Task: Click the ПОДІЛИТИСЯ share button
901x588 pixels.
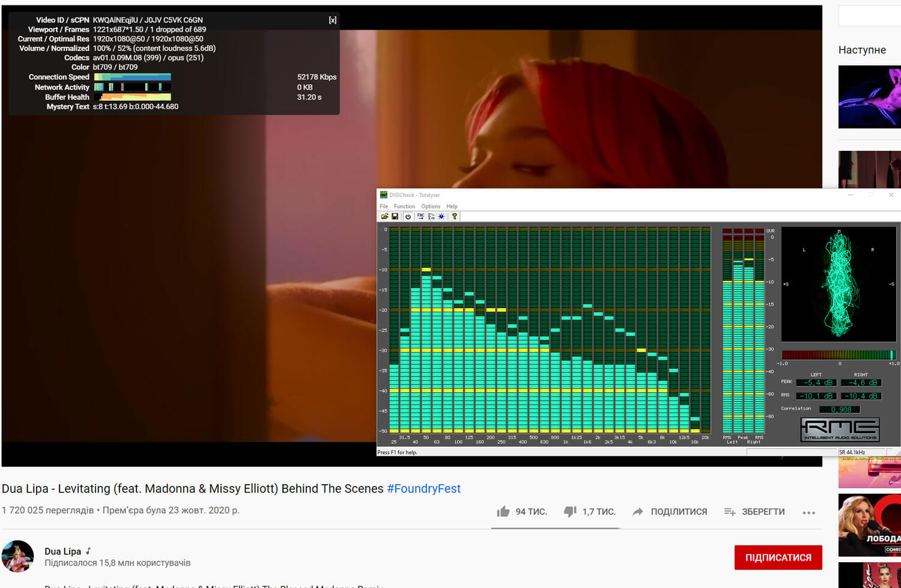Action: 670,512
